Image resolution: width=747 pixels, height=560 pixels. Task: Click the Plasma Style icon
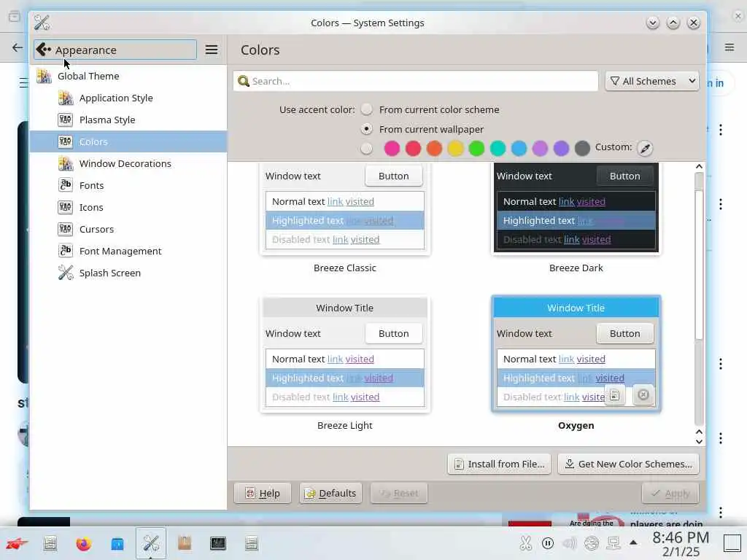65,120
